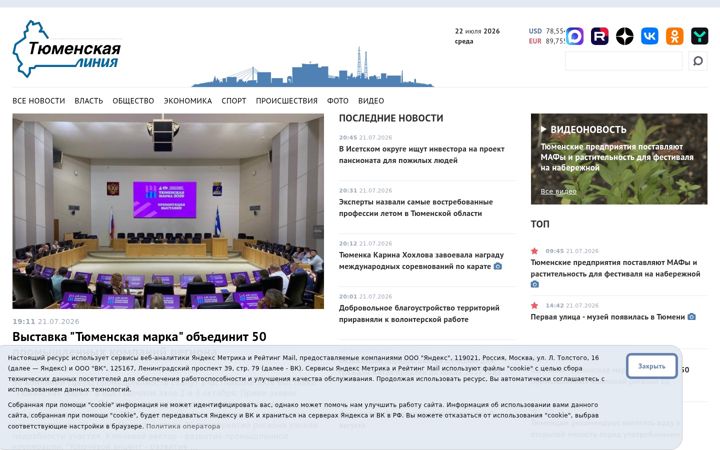The image size is (720, 450).
Task: Click the 20:45 21.07.2026 timestamp
Action: pyautogui.click(x=366, y=137)
